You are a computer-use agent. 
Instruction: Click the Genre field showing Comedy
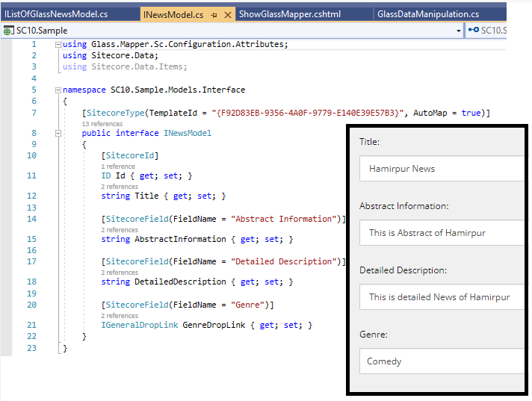tap(442, 361)
